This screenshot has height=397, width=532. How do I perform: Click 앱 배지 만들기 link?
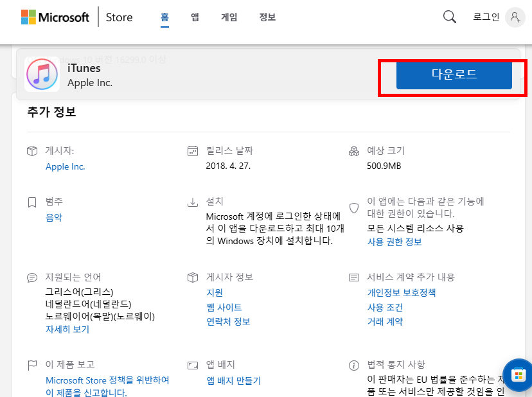(x=233, y=381)
